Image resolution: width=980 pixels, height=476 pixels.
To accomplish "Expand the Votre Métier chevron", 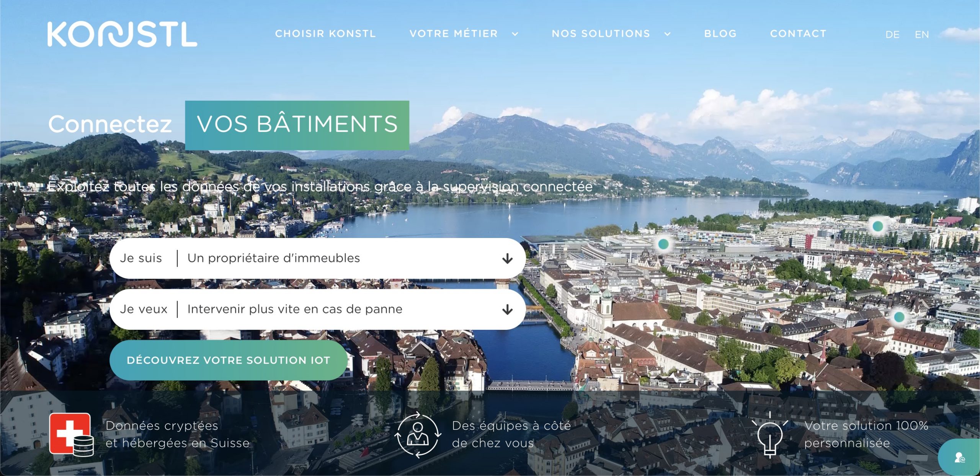I will click(515, 34).
